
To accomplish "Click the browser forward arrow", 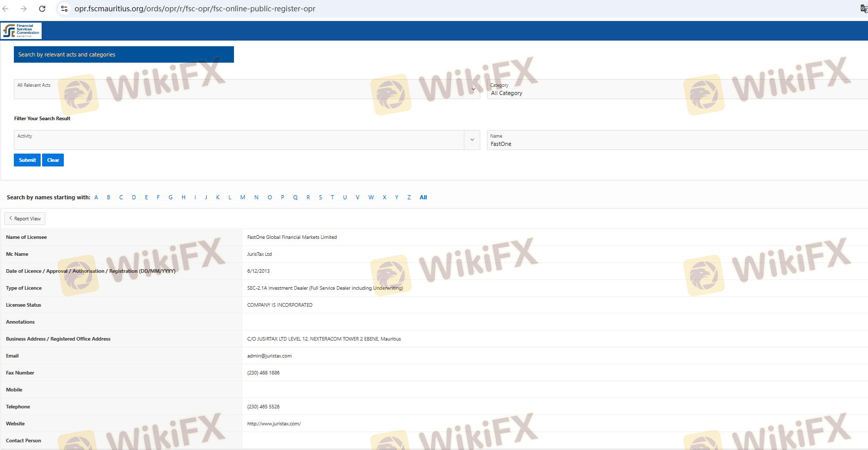I will point(24,9).
